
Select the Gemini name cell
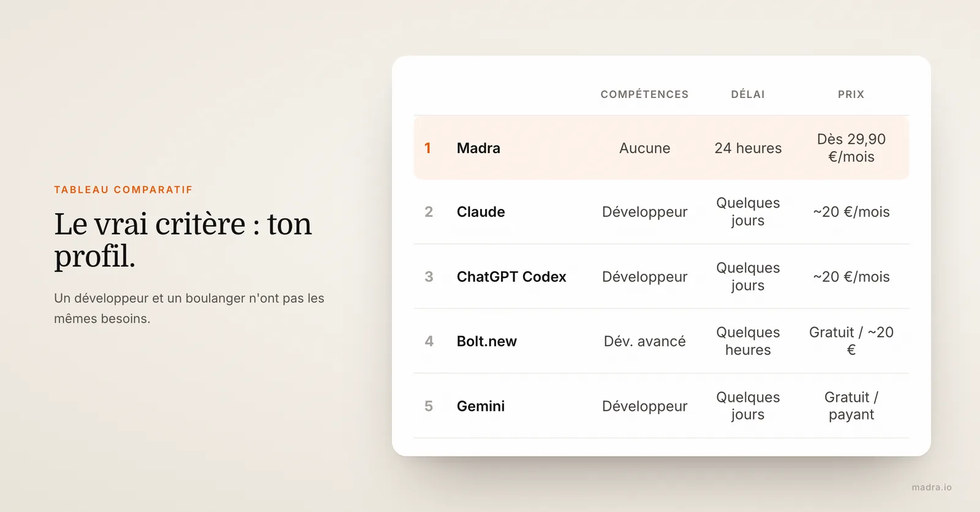[481, 406]
